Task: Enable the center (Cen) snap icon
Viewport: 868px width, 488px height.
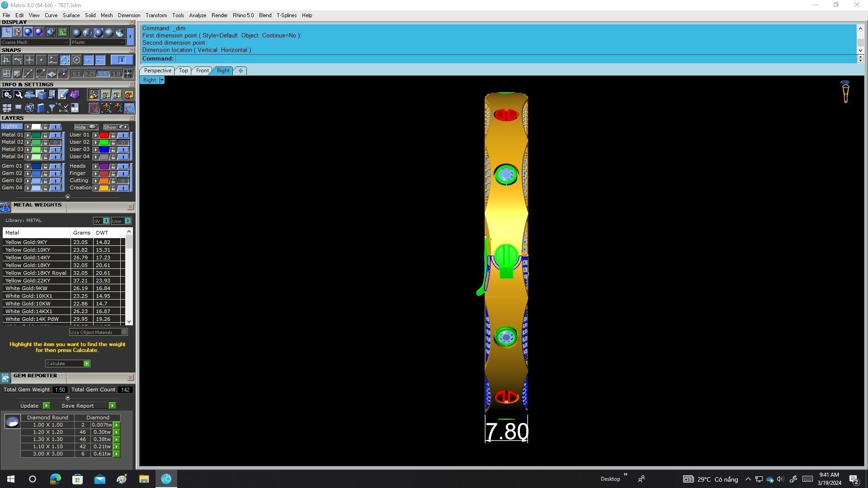Action: pyautogui.click(x=76, y=60)
